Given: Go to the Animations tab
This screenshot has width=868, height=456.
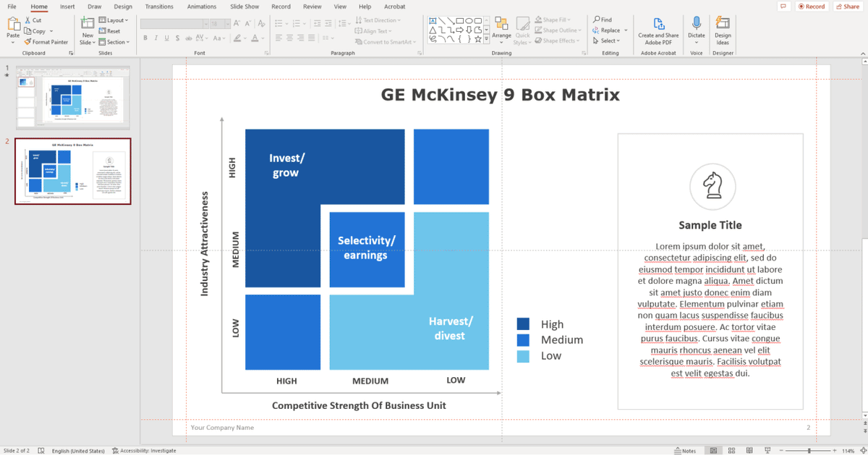Looking at the screenshot, I should click(202, 7).
